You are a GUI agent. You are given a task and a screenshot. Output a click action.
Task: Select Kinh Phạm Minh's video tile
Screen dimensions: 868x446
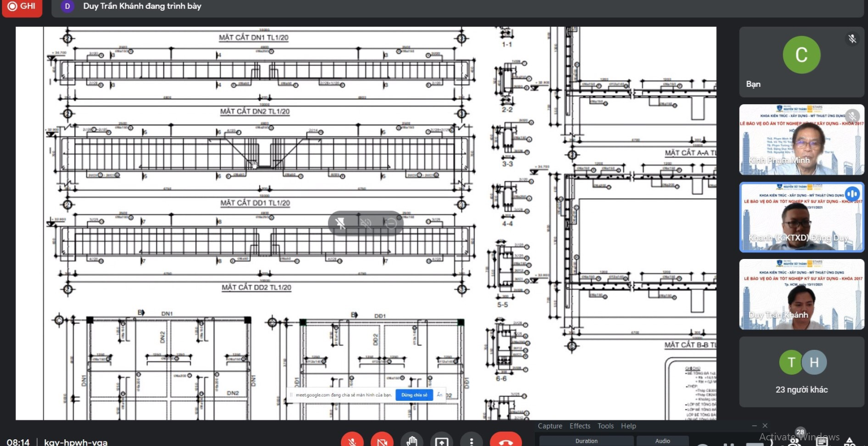pos(801,140)
